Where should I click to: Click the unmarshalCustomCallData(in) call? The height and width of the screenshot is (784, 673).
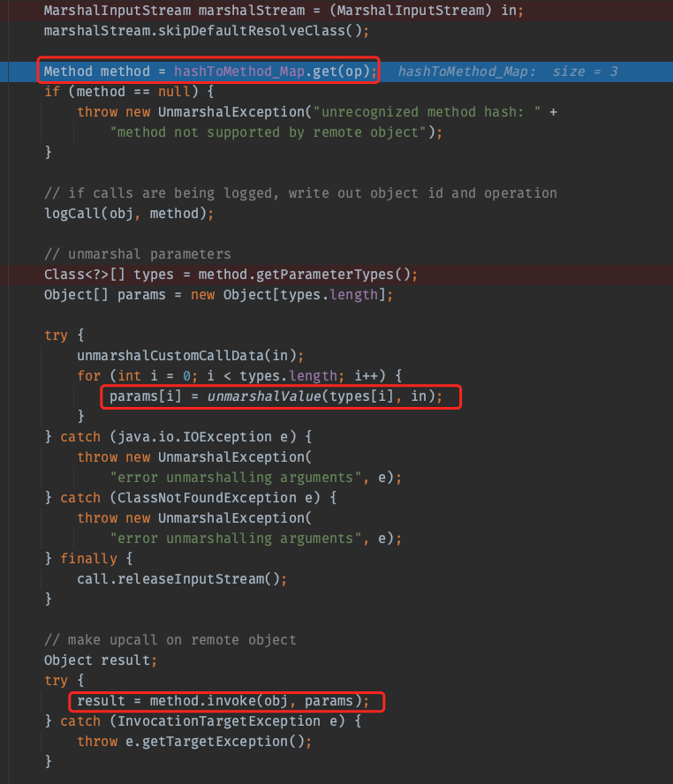[x=190, y=355]
